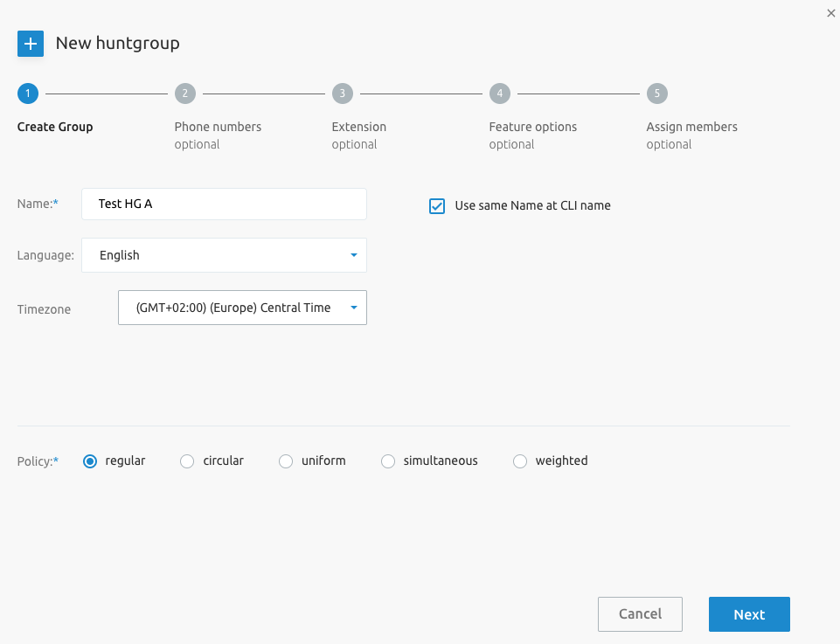This screenshot has height=644, width=840.
Task: Go to the Phone numbers step label
Action: (218, 127)
